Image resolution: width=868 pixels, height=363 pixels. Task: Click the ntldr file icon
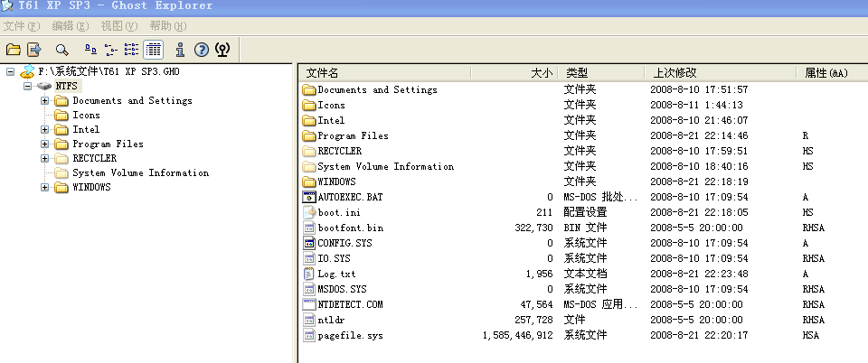309,320
